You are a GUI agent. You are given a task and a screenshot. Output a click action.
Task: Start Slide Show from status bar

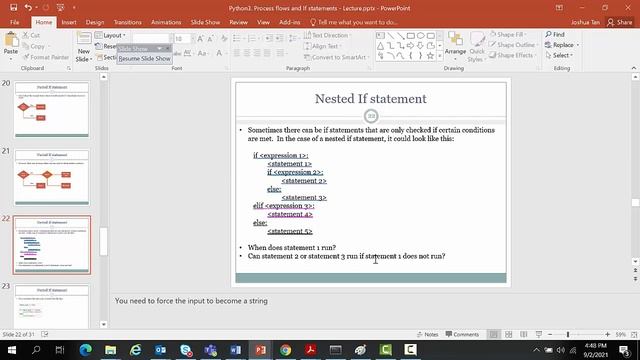(x=539, y=334)
